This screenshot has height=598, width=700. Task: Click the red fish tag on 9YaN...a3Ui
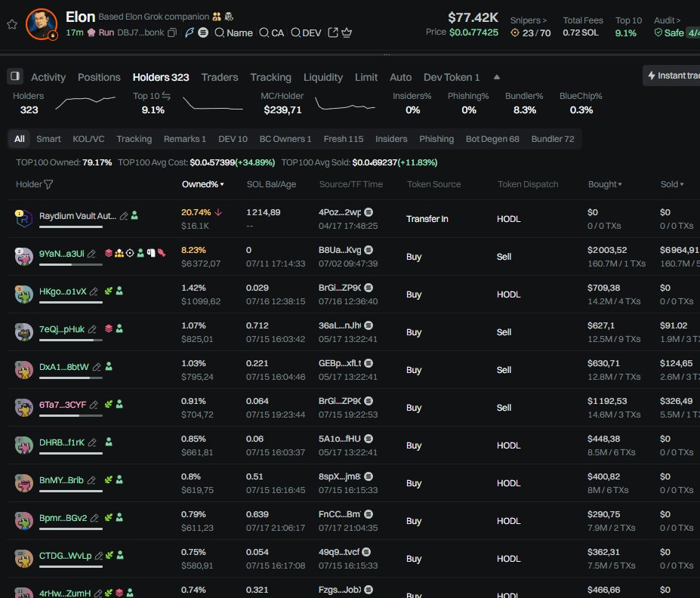coord(162,253)
